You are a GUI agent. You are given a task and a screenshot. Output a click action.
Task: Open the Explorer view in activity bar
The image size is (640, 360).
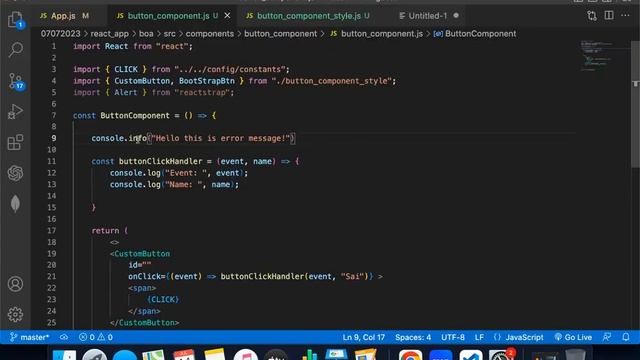pos(16,19)
